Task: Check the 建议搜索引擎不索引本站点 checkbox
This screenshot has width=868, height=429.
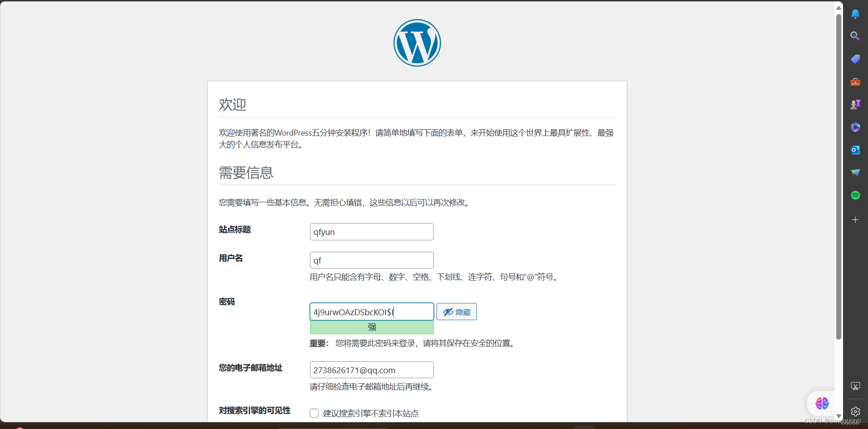Action: (314, 413)
